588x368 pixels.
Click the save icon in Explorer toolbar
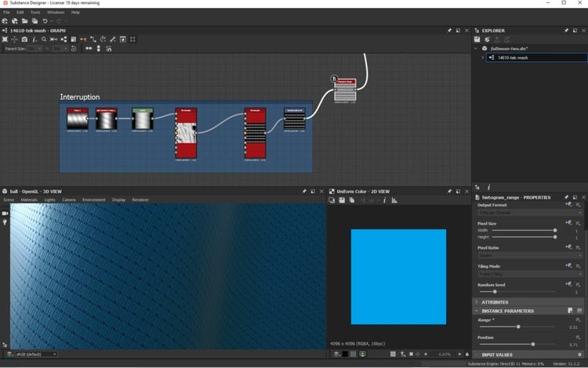pos(477,39)
